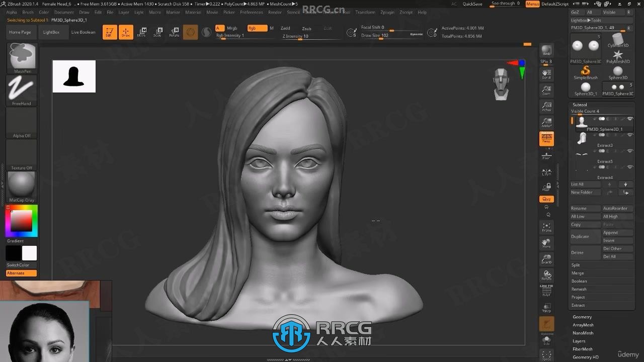Screen dimensions: 644x362
Task: Click the Zoom3D icon
Action: 546,259
